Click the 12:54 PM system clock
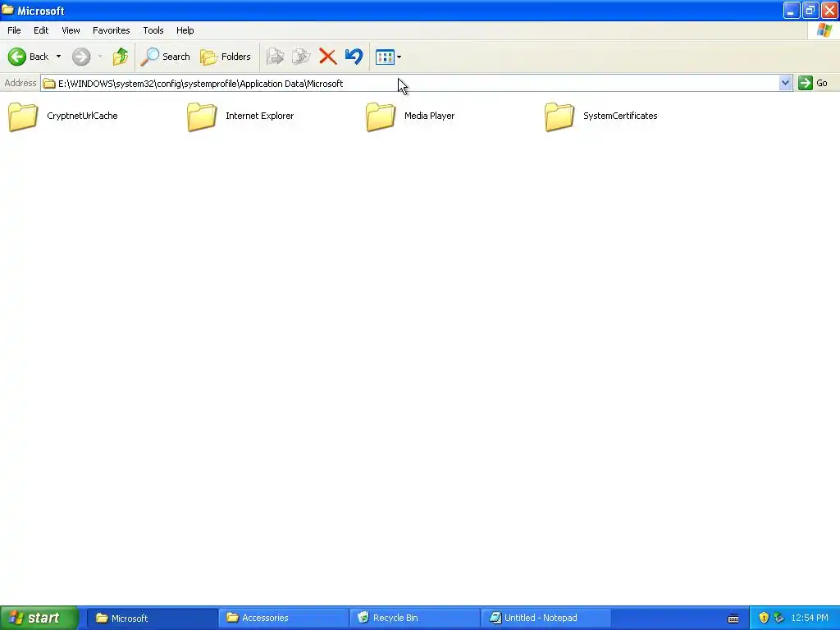Screen dimensions: 840x630 tap(810, 618)
